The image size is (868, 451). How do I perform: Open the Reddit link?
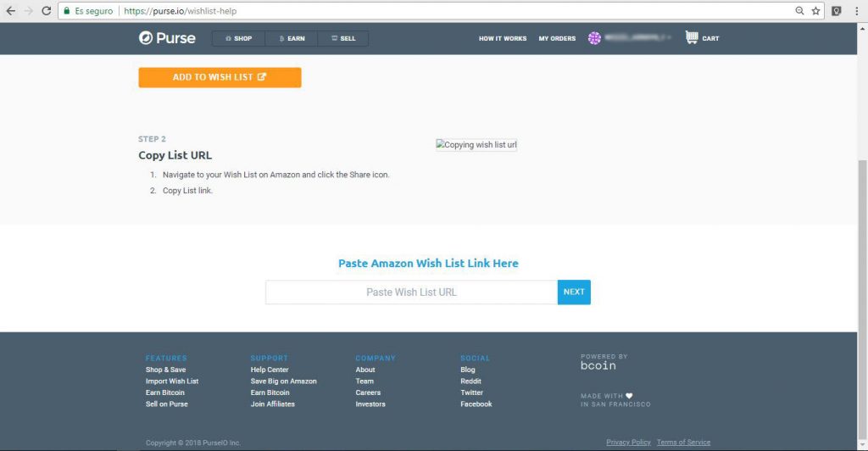click(x=470, y=381)
